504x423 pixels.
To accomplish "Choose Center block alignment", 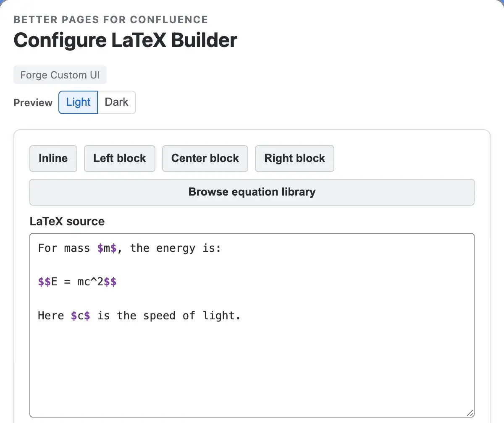I will (x=205, y=159).
